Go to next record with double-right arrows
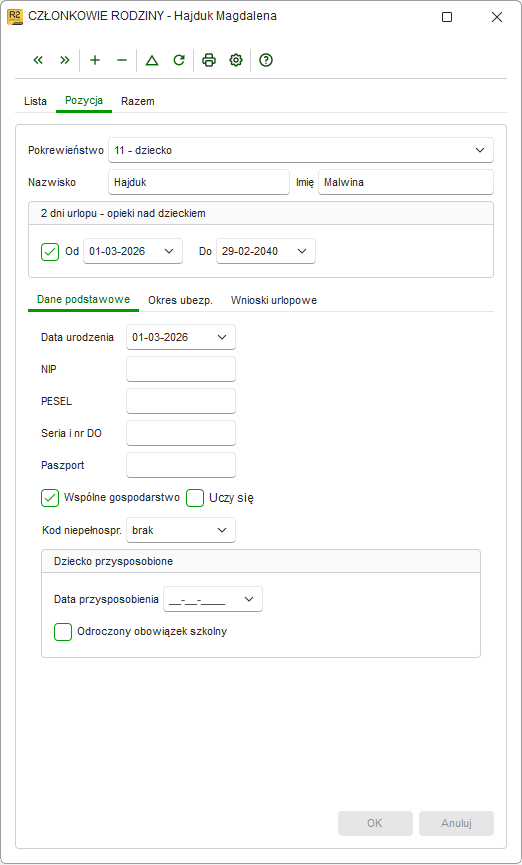Viewport: 522px width, 865px height. pos(65,61)
